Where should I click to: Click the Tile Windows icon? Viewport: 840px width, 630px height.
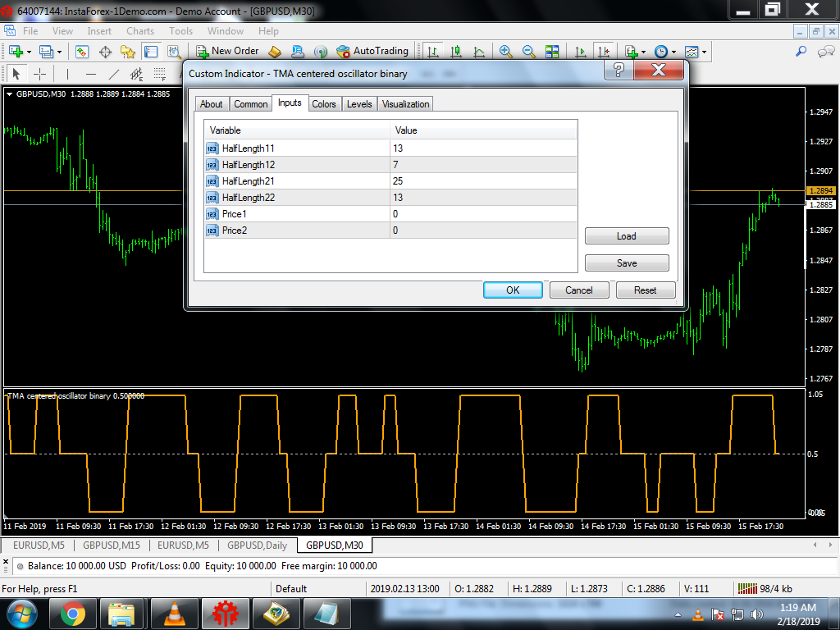click(x=552, y=52)
